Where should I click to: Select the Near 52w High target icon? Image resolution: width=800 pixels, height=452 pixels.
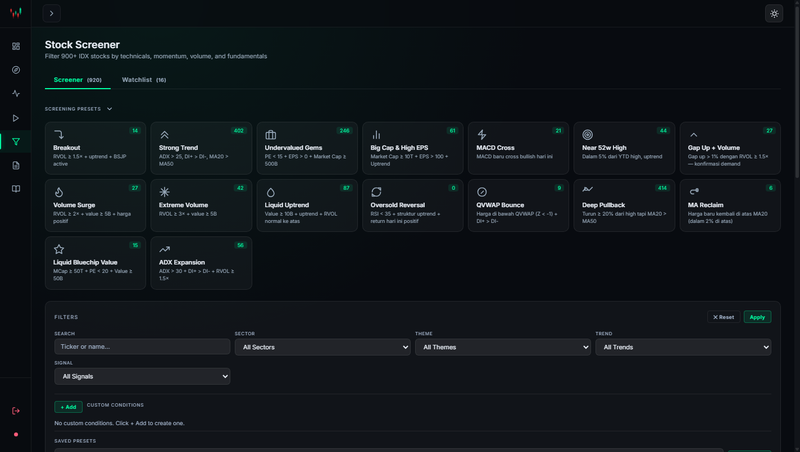(587, 135)
